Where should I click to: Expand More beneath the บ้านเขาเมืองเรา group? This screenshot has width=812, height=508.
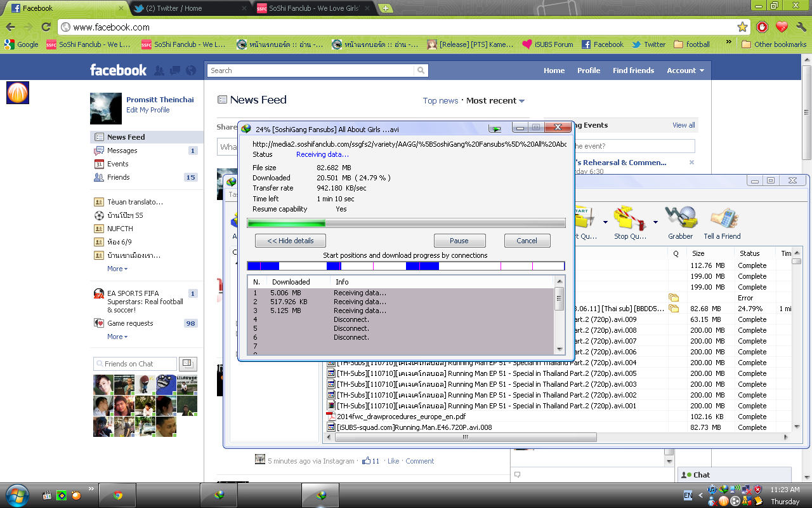tap(117, 269)
